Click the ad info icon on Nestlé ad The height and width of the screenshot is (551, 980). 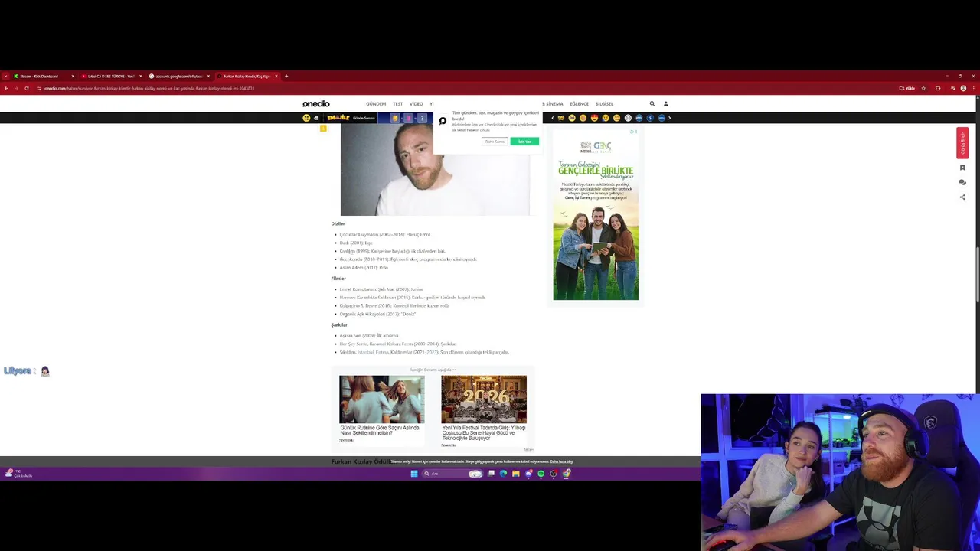tap(632, 132)
